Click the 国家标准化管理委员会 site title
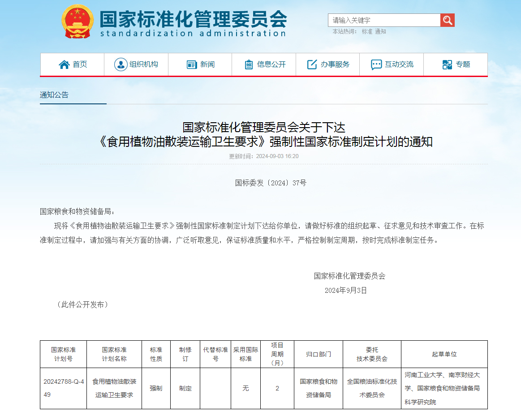The height and width of the screenshot is (420, 521). [x=193, y=19]
